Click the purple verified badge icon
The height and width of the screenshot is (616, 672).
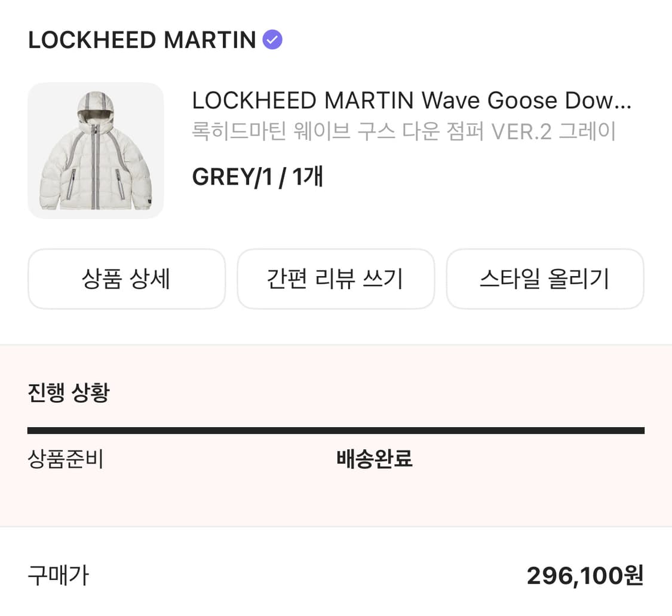(x=272, y=40)
